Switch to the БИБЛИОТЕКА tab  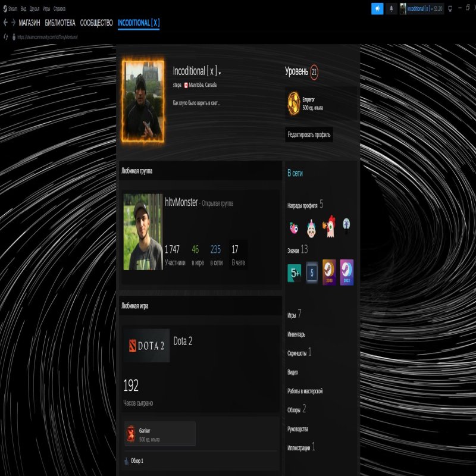60,23
